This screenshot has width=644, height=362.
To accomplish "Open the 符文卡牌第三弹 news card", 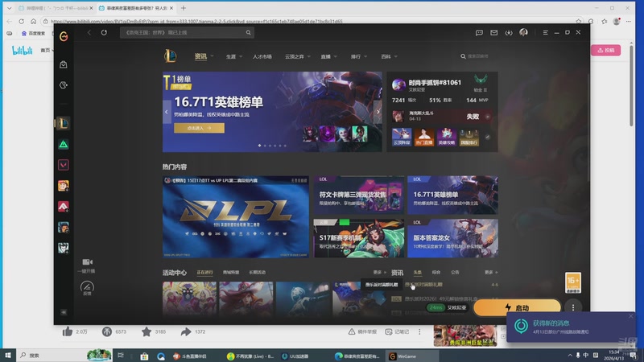I will pyautogui.click(x=359, y=195).
